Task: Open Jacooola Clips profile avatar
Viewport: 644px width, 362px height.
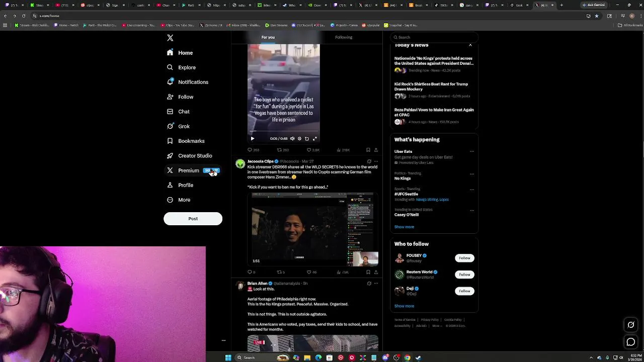Action: point(240,163)
